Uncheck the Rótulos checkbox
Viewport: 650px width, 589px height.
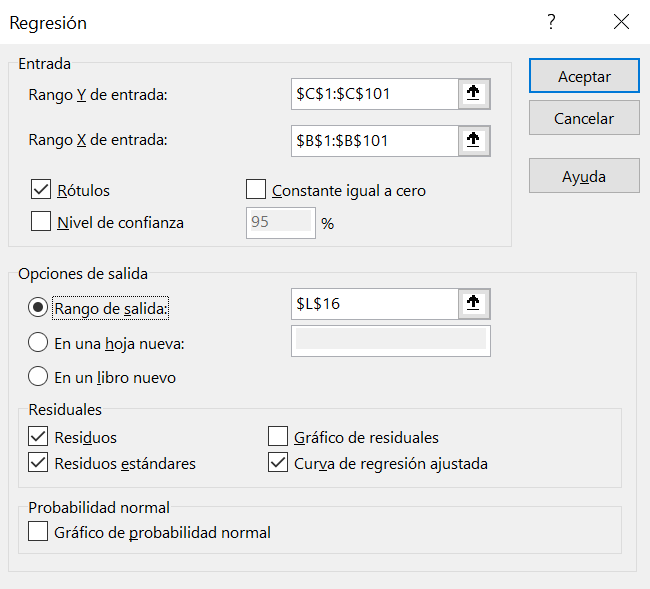click(x=41, y=189)
